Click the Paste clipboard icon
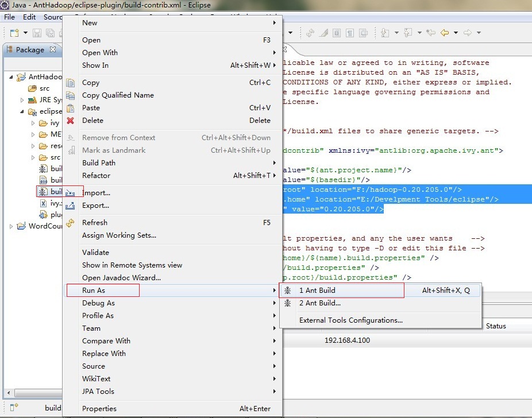Image resolution: width=532 pixels, height=418 pixels. [70, 108]
